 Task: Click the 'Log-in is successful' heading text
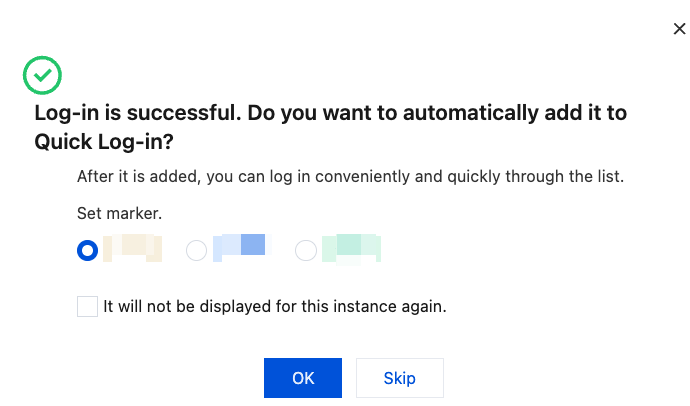(135, 113)
